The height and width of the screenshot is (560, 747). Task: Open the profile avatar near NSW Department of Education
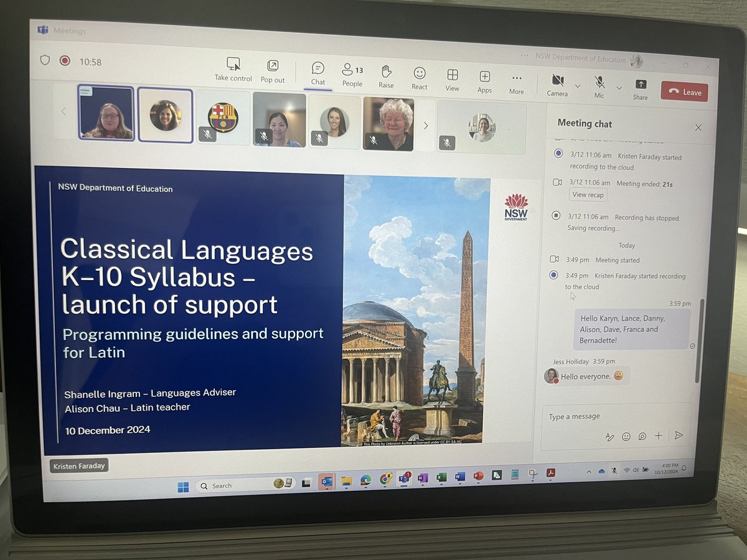(636, 61)
